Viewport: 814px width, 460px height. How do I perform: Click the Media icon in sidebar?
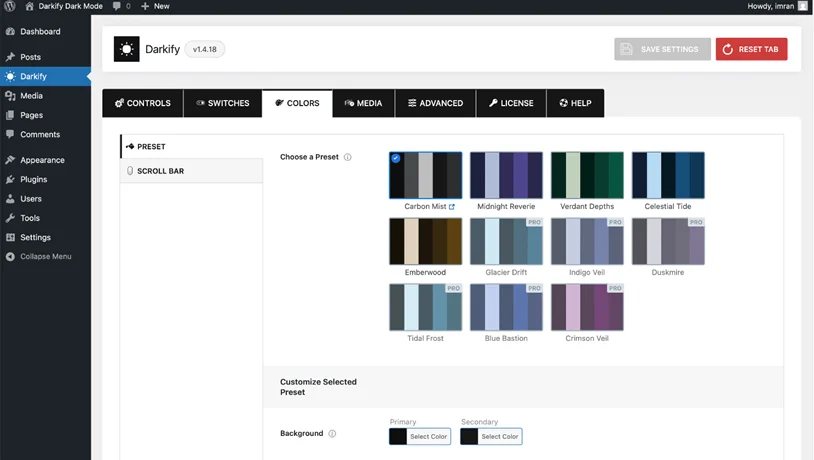point(10,96)
